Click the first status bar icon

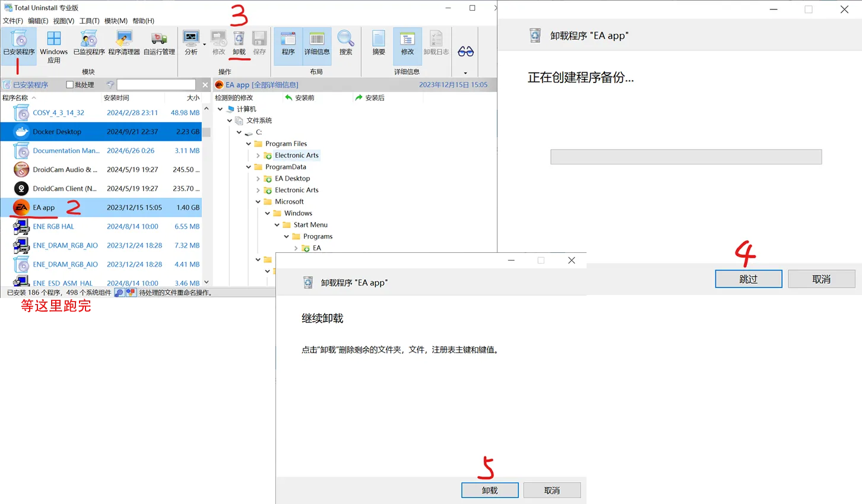coord(119,293)
